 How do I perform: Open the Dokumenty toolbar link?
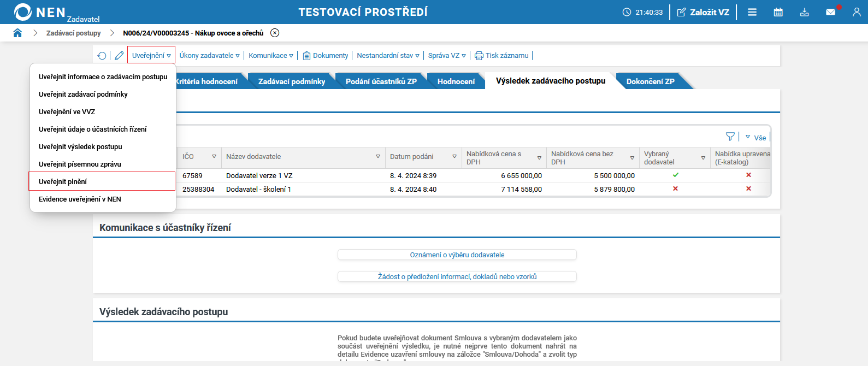pyautogui.click(x=326, y=56)
